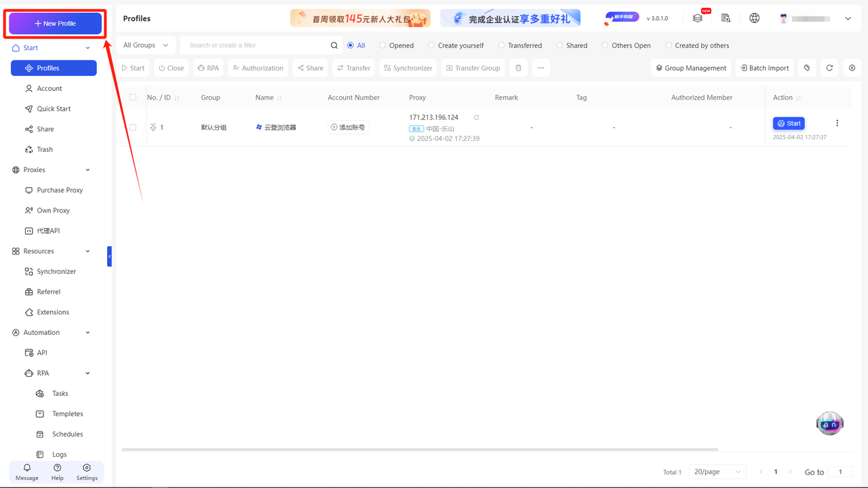Click the tag icon in the toolbar
The image size is (868, 488).
[x=806, y=68]
